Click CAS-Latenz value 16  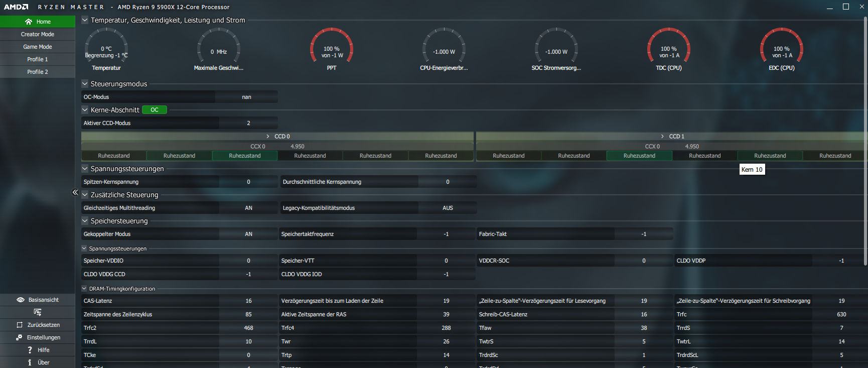click(248, 301)
